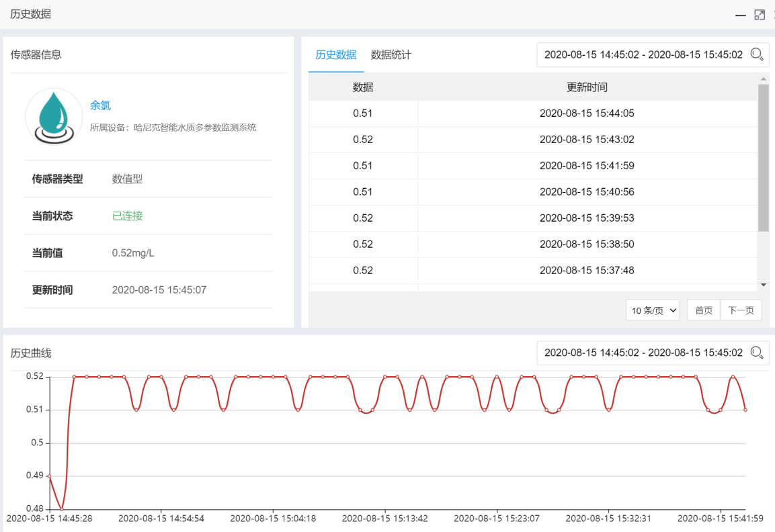Select the row updated at 15:44:05
Image resolution: width=775 pixels, height=532 pixels.
532,114
